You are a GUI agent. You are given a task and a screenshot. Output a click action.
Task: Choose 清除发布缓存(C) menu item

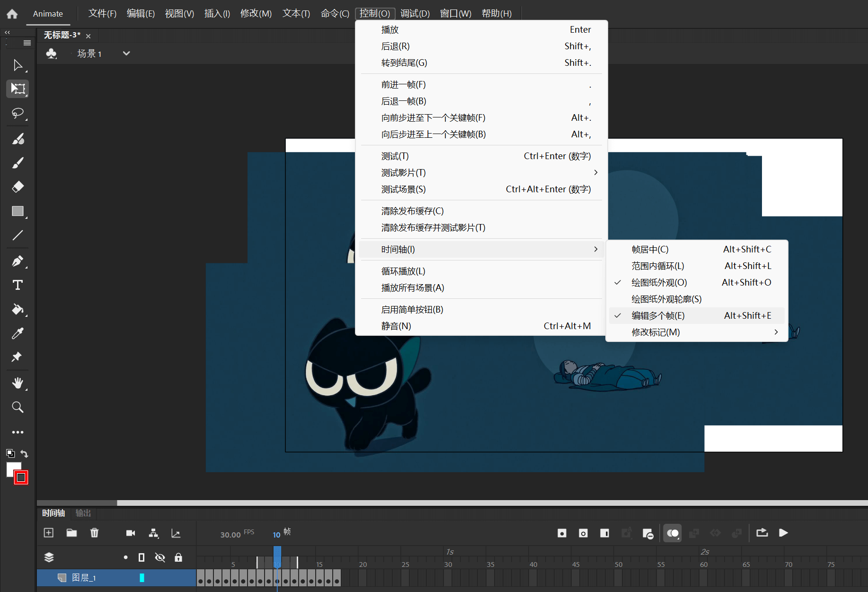point(481,211)
